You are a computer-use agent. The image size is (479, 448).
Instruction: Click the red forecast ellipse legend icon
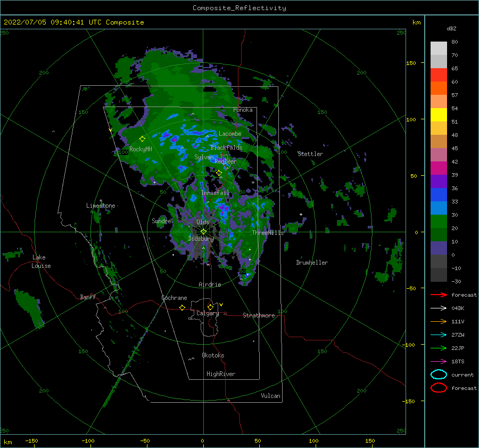[439, 388]
